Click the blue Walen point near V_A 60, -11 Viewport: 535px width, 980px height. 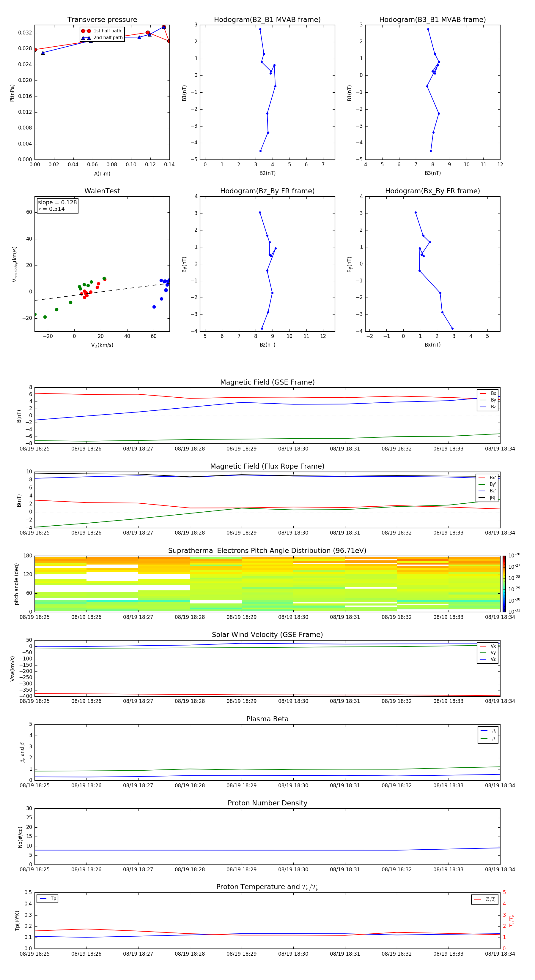pos(154,307)
